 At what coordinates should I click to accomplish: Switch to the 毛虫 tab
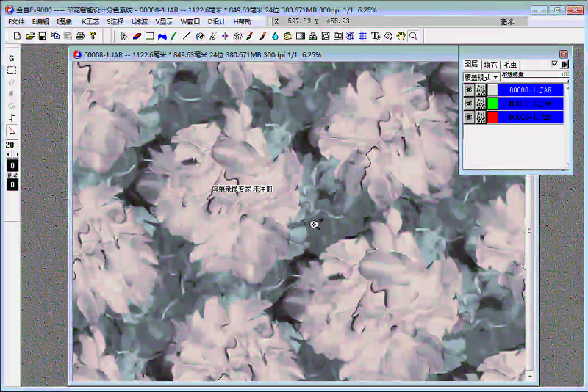coord(510,65)
